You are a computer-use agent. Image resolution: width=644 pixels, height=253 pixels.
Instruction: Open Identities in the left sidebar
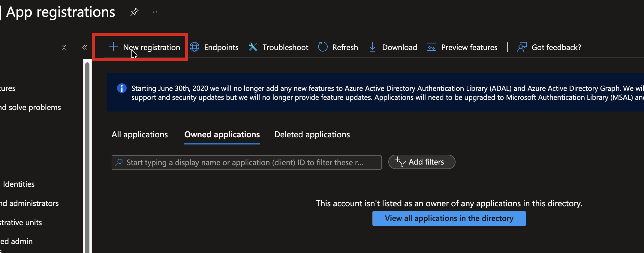(x=19, y=184)
